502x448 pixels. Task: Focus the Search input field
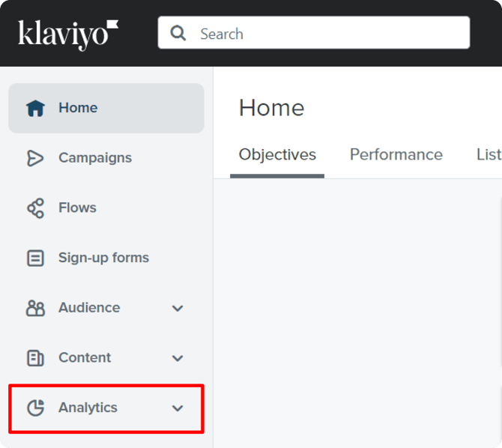330,34
